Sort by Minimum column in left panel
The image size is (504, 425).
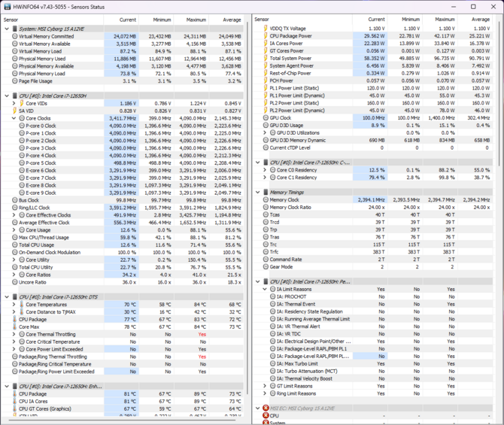pyautogui.click(x=156, y=20)
